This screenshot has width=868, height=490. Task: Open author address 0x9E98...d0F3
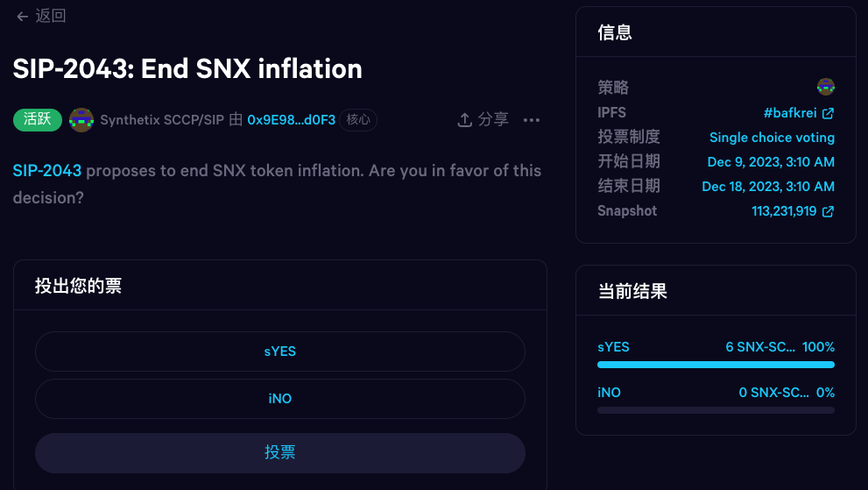(291, 120)
